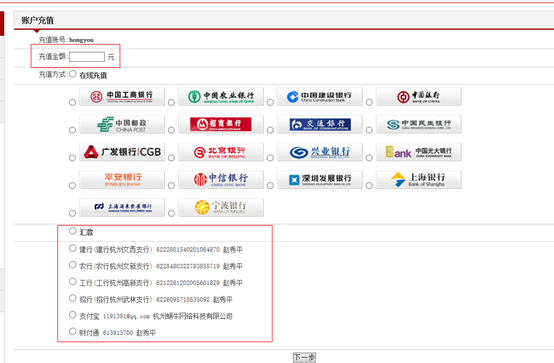Select radio button beside 中国工商银行 logo

72,103
